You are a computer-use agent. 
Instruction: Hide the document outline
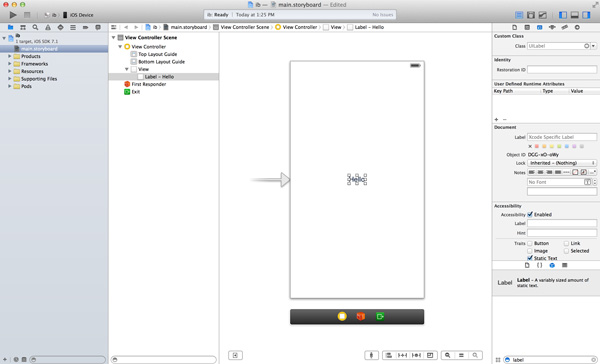(x=235, y=355)
